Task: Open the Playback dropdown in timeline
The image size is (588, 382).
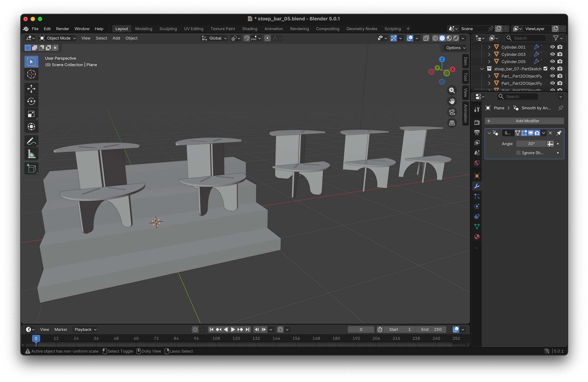Action: [x=85, y=329]
